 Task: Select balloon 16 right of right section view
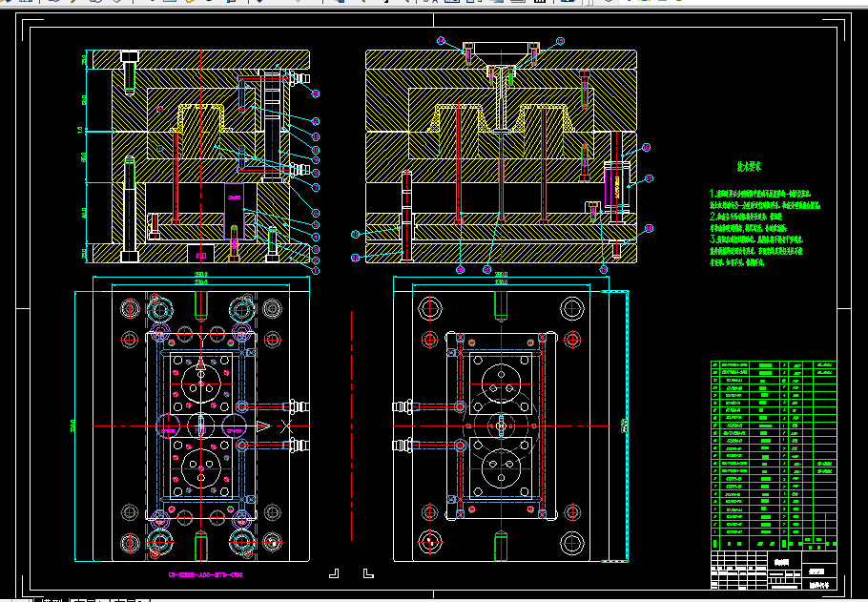click(646, 147)
